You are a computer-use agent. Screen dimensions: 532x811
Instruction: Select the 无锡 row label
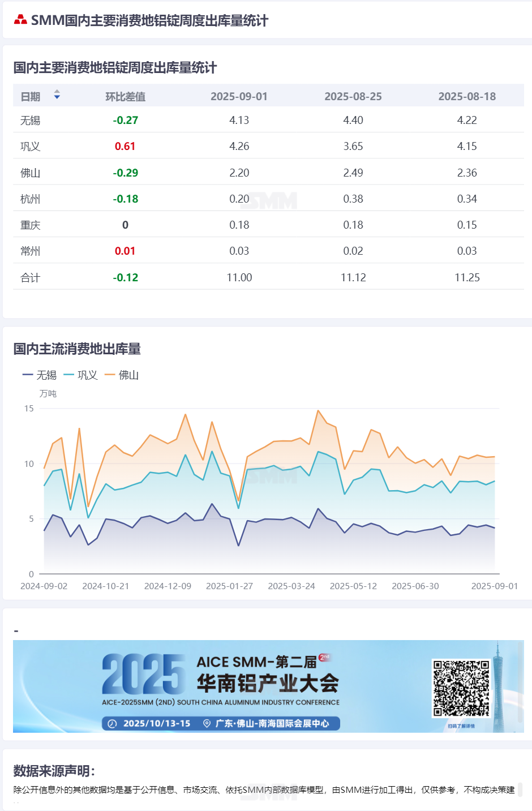tap(31, 120)
